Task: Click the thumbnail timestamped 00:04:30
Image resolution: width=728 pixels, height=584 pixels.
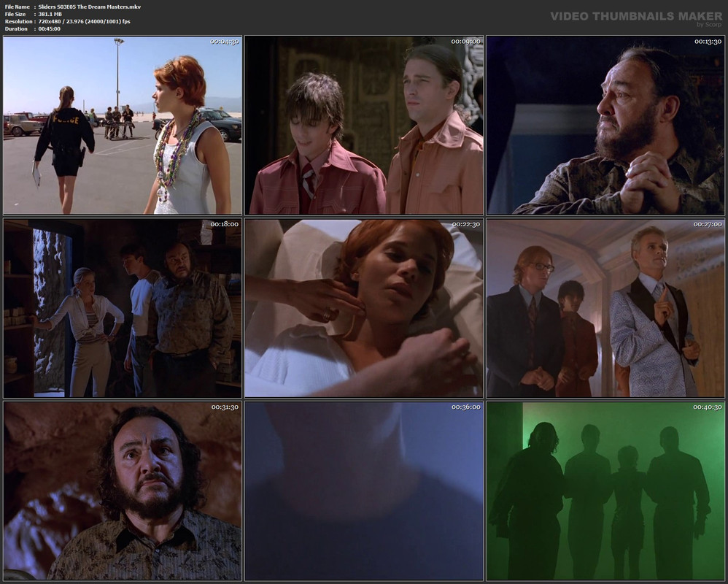Action: click(x=123, y=125)
